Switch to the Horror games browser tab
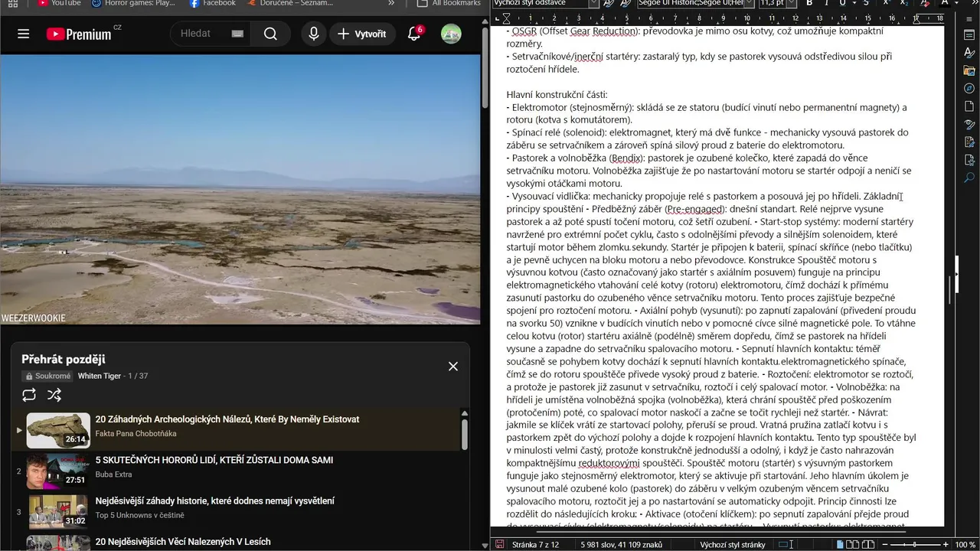Screen dimensions: 980x551 pyautogui.click(x=134, y=4)
